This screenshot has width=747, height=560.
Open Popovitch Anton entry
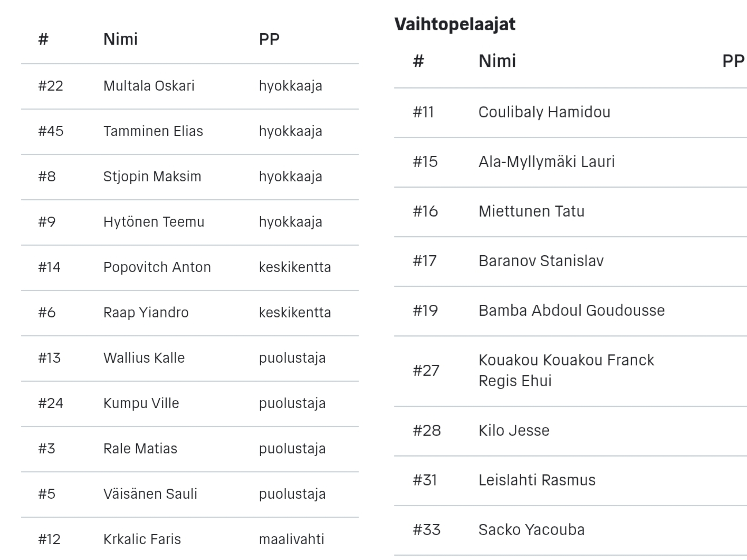click(189, 267)
